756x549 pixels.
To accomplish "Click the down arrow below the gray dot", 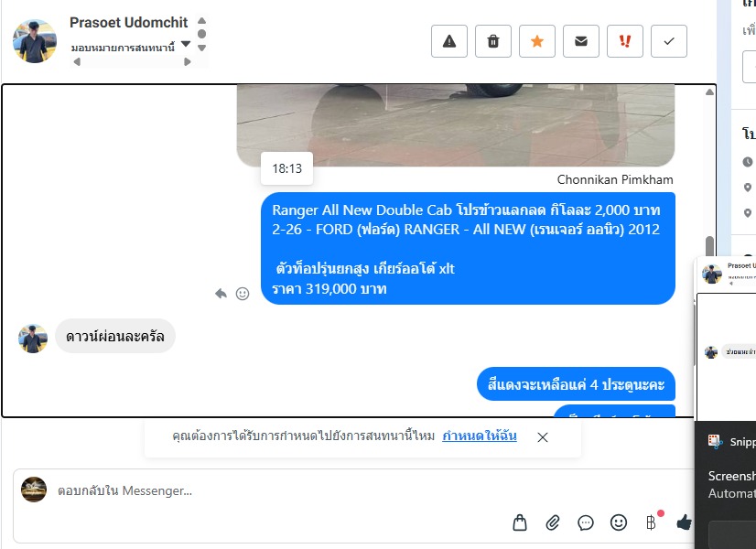I will pyautogui.click(x=202, y=48).
